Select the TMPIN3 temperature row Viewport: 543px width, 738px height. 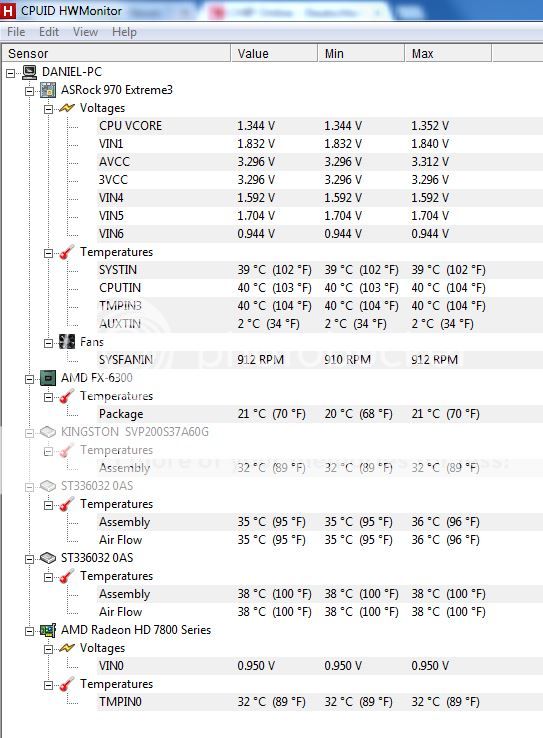[x=319, y=306]
